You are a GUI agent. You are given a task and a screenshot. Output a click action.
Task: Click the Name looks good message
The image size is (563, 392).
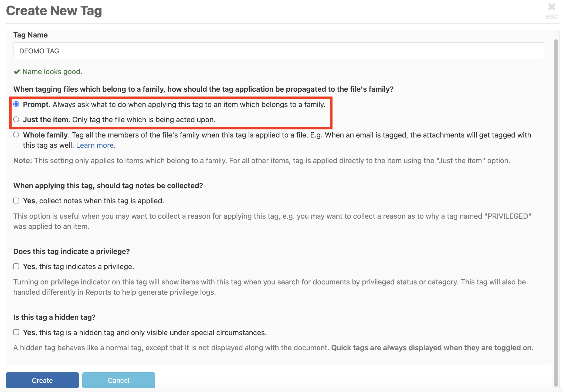coord(52,72)
